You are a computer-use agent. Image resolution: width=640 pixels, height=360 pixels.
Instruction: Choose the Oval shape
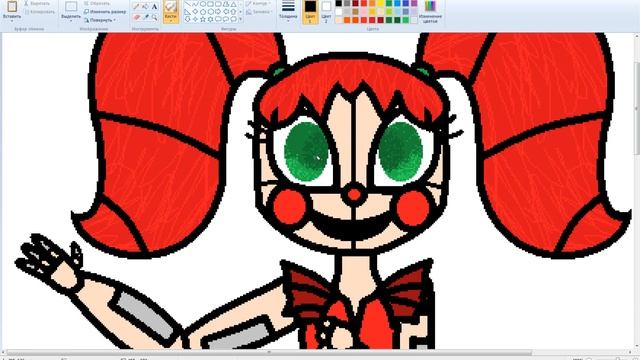[x=203, y=4]
